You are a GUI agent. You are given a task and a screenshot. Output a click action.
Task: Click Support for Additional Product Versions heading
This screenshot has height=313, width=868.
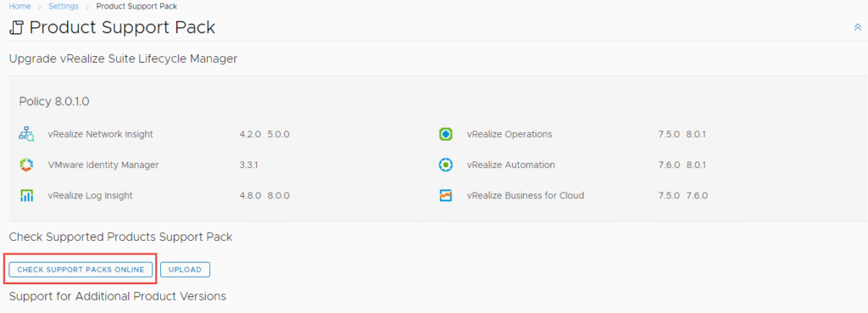click(x=117, y=296)
